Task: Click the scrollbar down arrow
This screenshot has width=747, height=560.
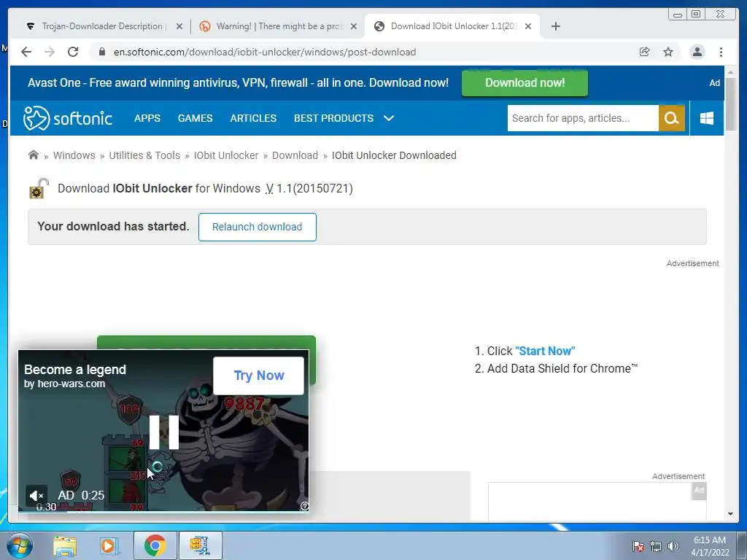Action: coord(730,514)
